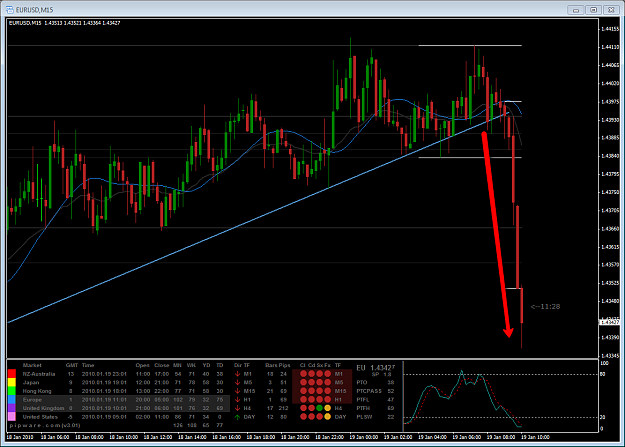Click the 1.43660 price axis label
The width and height of the screenshot is (625, 447).
point(610,229)
